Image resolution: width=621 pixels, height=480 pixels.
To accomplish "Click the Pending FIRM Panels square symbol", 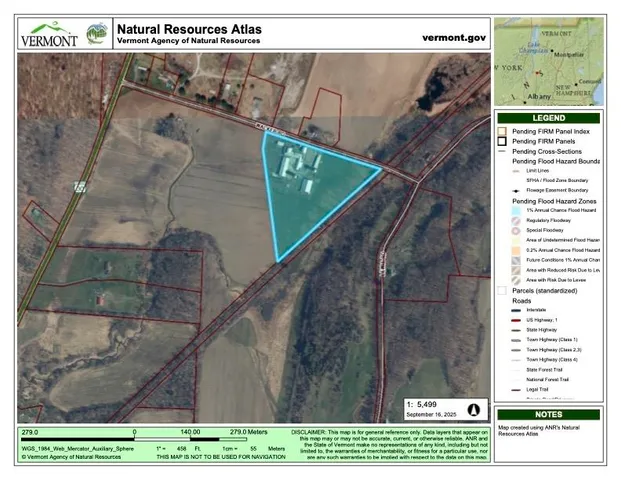I will click(502, 142).
